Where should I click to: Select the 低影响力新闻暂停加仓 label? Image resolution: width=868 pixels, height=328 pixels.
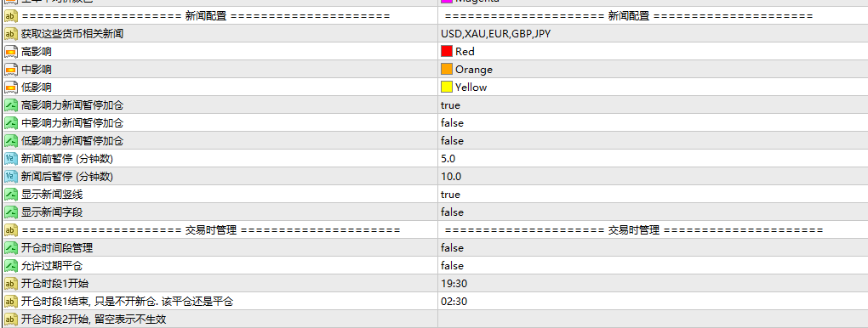coord(72,140)
